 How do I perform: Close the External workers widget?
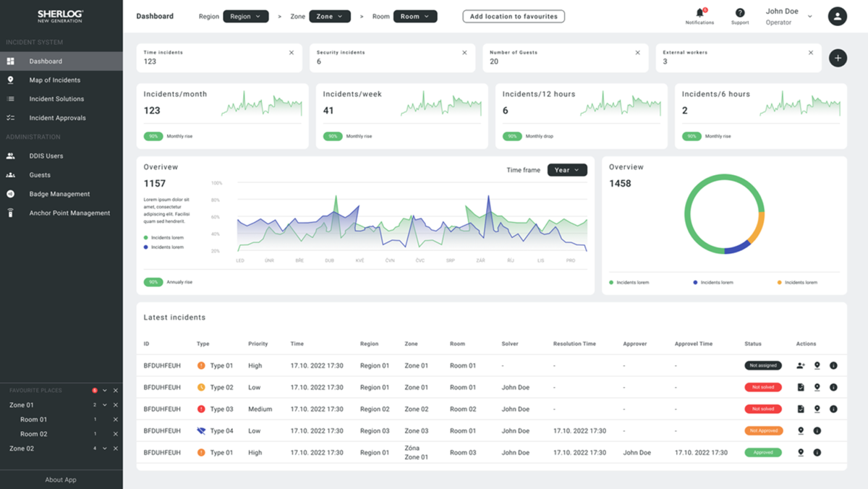(811, 53)
